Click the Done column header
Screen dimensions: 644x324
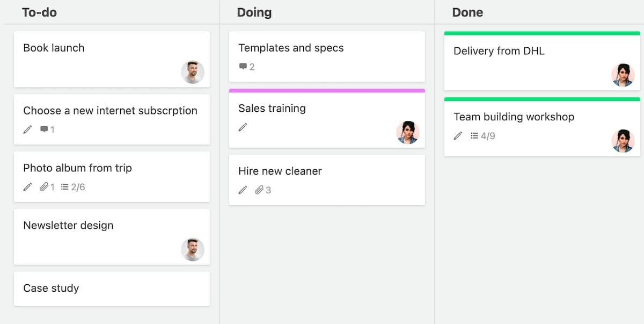[467, 12]
